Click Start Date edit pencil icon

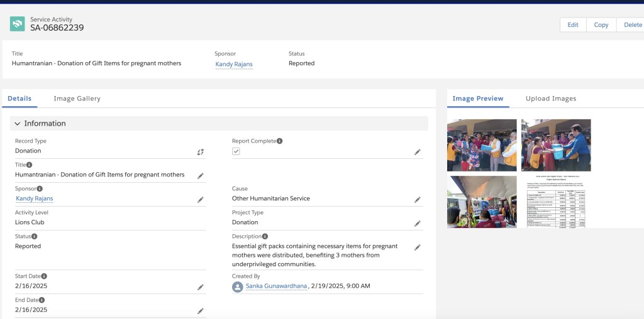point(201,288)
